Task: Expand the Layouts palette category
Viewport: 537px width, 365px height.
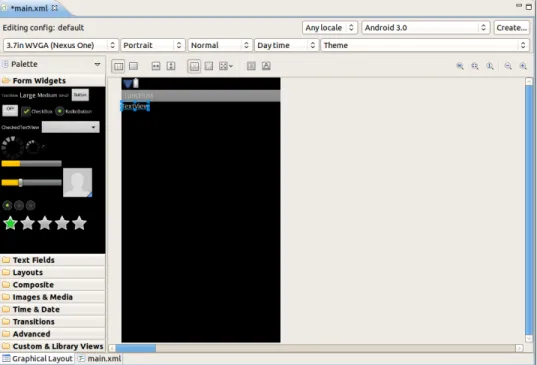Action: (x=52, y=273)
